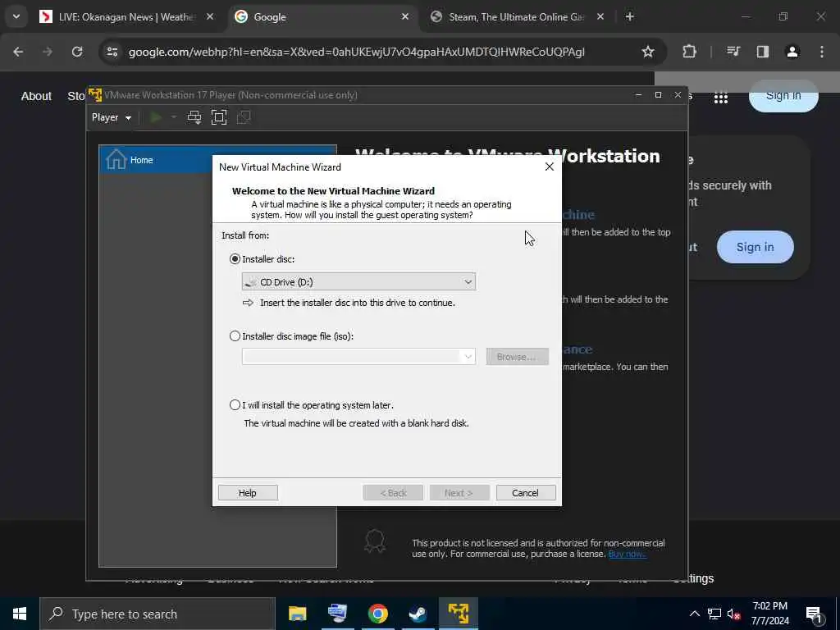Open Steam from the taskbar
This screenshot has width=840, height=630.
click(418, 614)
